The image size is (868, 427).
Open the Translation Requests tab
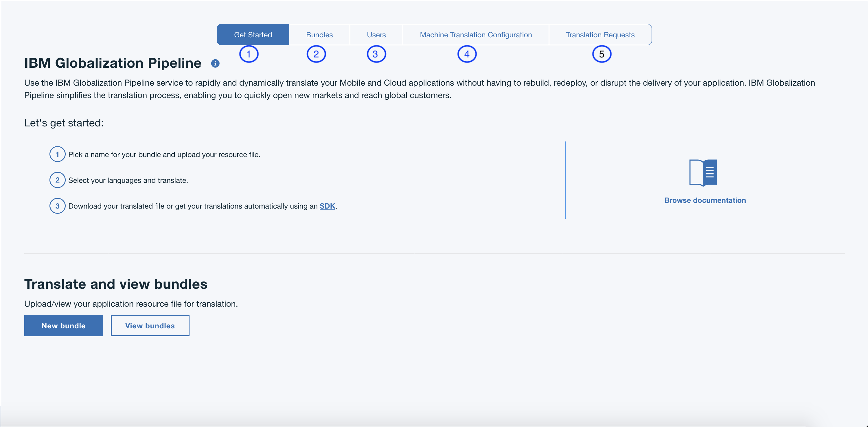click(x=601, y=34)
